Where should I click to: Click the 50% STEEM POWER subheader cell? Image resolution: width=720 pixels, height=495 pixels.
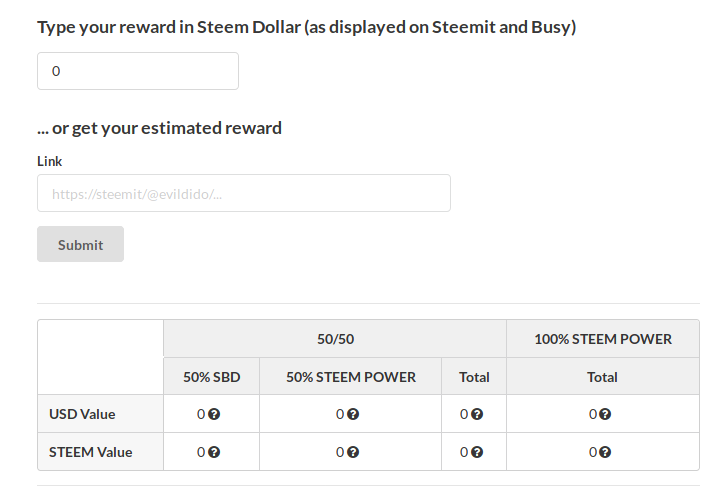click(x=350, y=377)
